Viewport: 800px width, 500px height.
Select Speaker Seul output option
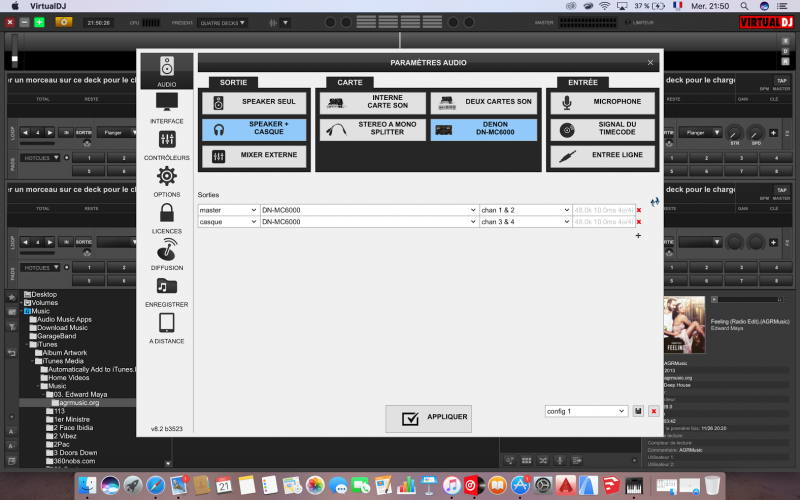coord(254,103)
